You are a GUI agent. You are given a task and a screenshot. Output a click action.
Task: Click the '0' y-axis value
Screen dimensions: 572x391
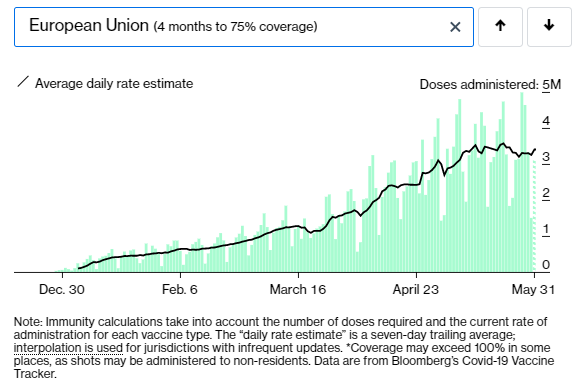pyautogui.click(x=546, y=265)
